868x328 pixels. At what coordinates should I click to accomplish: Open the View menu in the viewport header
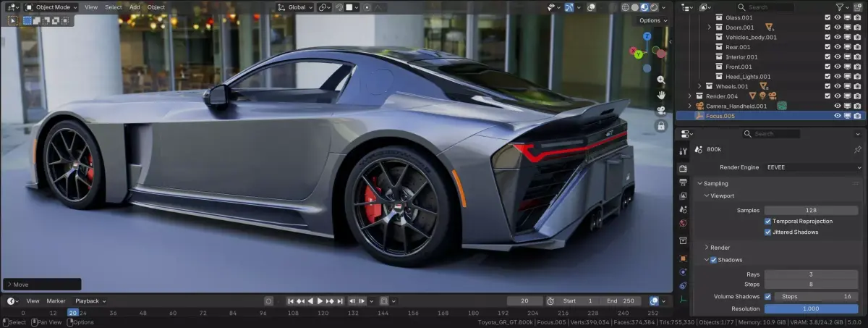[x=91, y=7]
